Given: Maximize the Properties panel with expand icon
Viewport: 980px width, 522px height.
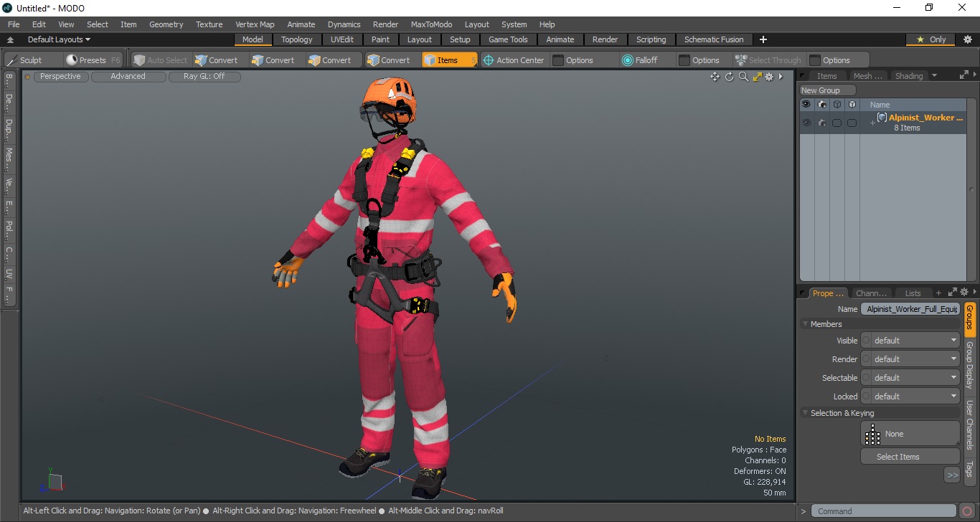Looking at the screenshot, I should (953, 293).
